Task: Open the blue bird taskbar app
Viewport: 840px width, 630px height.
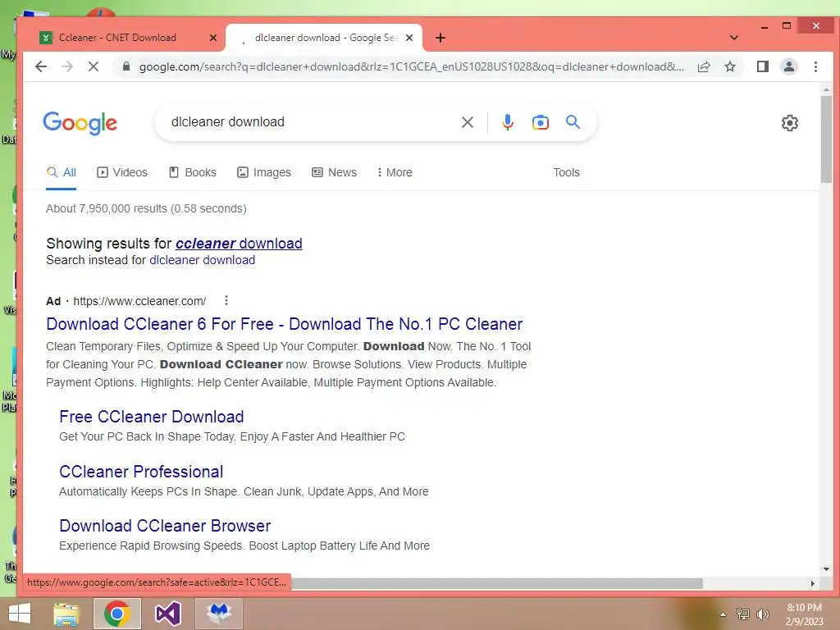Action: click(218, 614)
